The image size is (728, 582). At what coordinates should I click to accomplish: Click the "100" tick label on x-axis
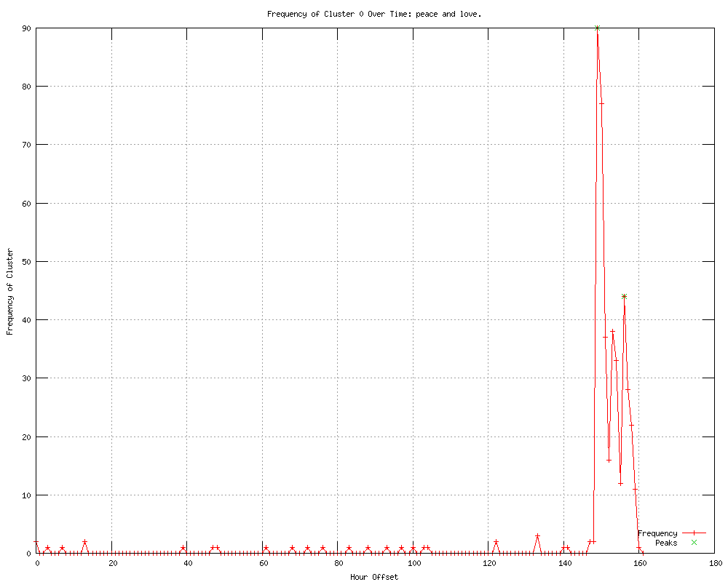[414, 563]
